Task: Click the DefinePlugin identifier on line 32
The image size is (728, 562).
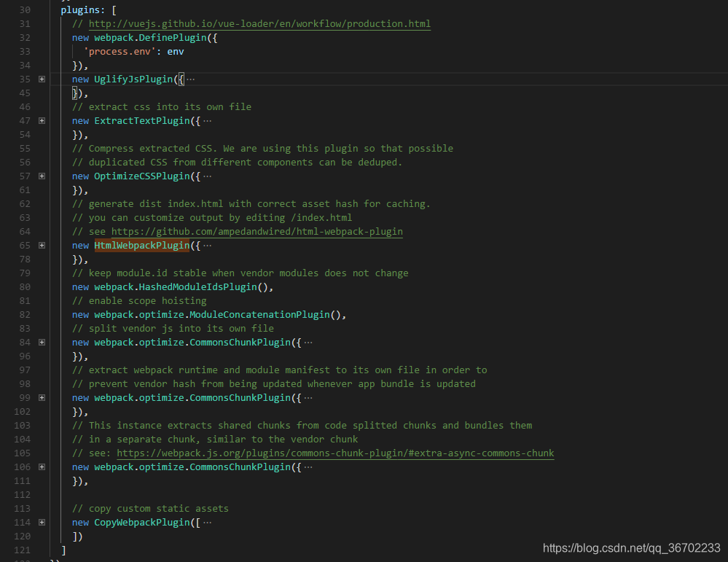Action: pos(173,38)
